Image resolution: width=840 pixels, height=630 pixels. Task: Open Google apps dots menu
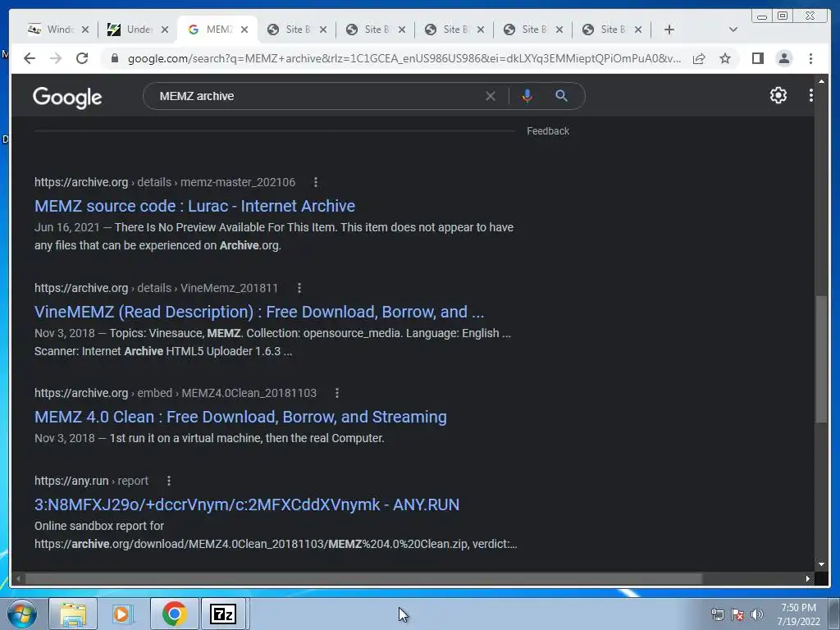click(x=811, y=95)
